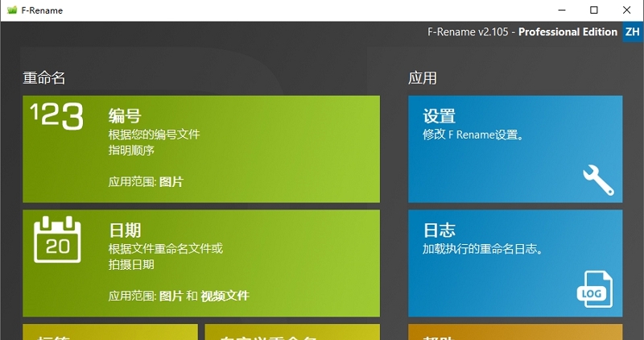This screenshot has height=340, width=644.
Task: Click the text 拍摄日期
Action: [131, 264]
